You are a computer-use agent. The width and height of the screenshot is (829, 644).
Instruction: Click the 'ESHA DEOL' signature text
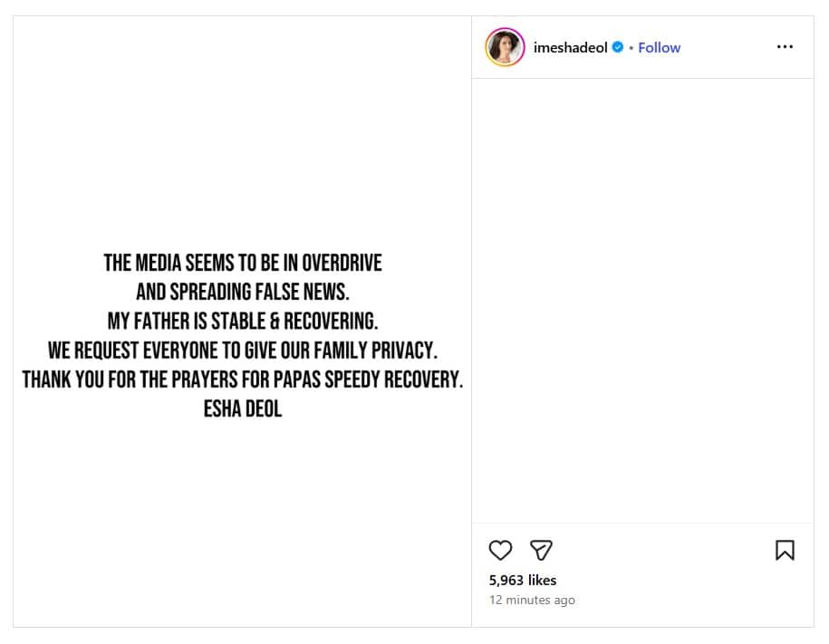[x=242, y=409]
